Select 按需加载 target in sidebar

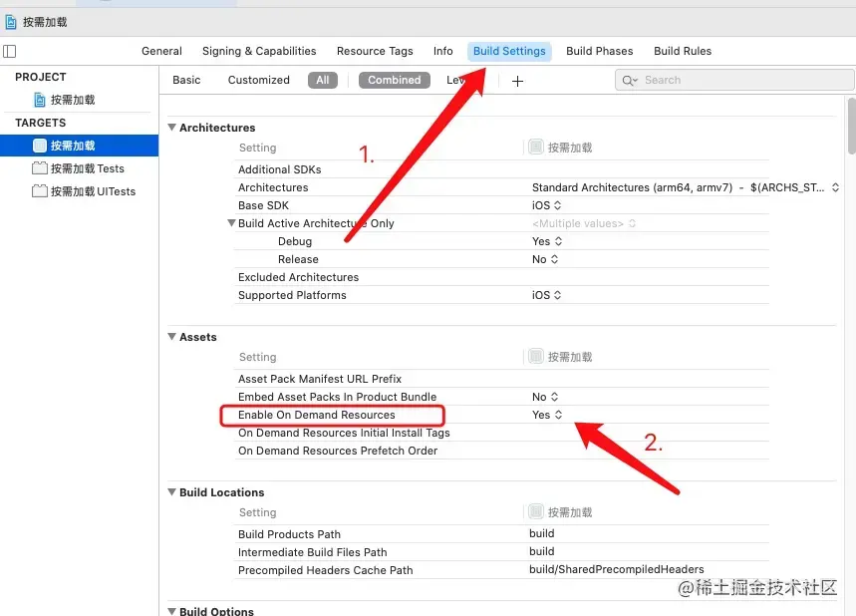click(79, 146)
